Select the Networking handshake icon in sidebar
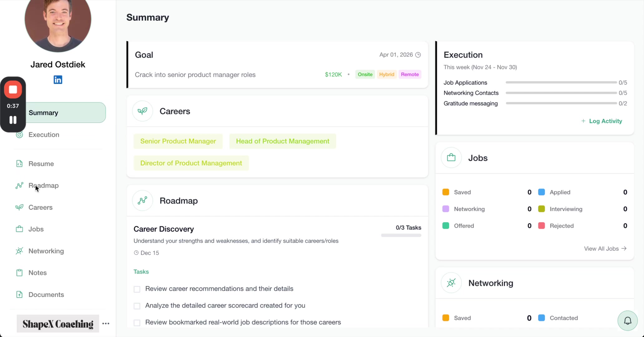The height and width of the screenshot is (337, 644). click(x=19, y=251)
